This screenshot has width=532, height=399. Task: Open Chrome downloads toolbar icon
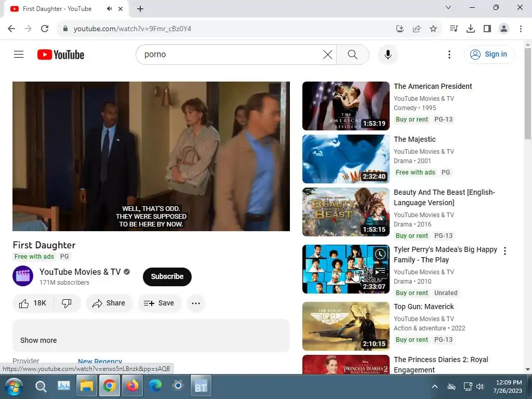[470, 29]
